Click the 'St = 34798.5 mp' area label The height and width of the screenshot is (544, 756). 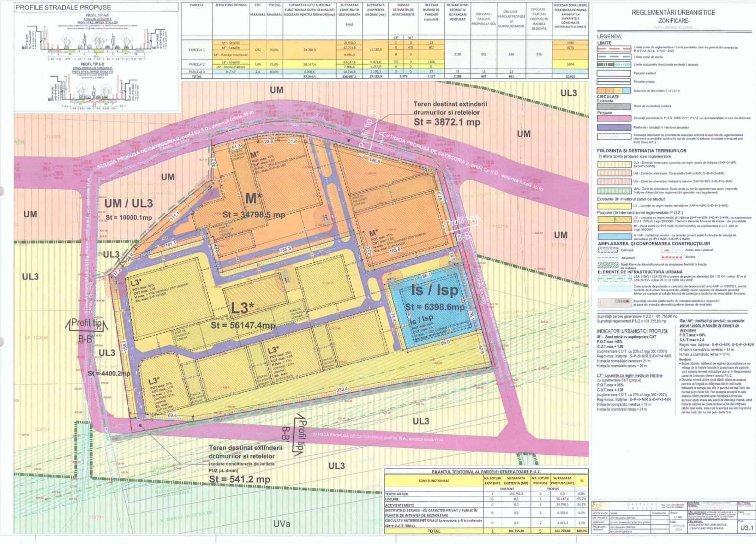click(x=254, y=215)
